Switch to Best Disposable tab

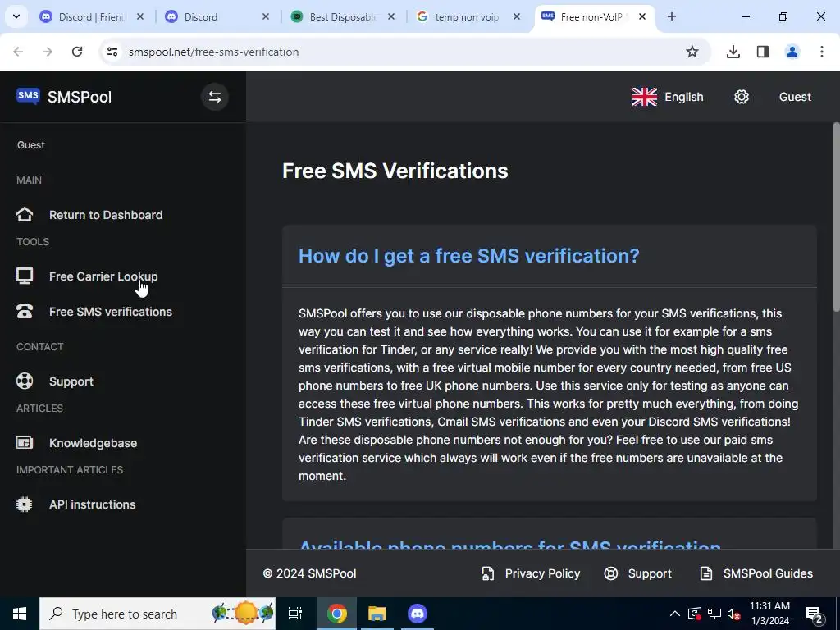pyautogui.click(x=343, y=16)
